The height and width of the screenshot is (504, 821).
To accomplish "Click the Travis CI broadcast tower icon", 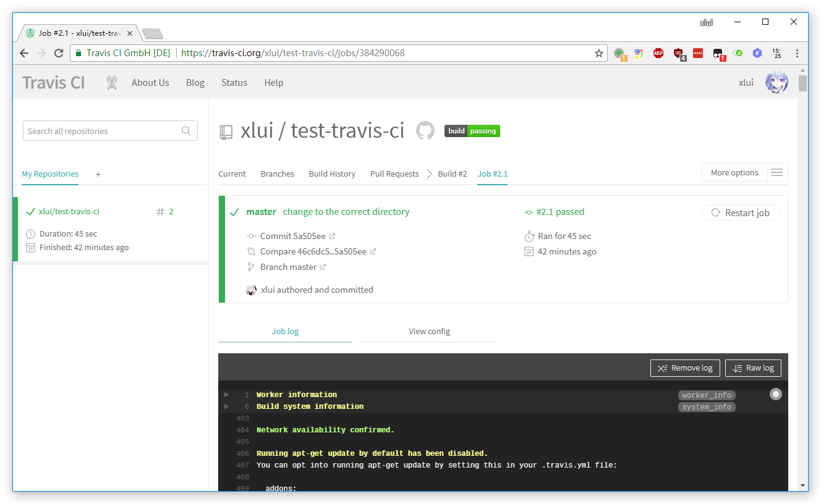I will (x=112, y=83).
